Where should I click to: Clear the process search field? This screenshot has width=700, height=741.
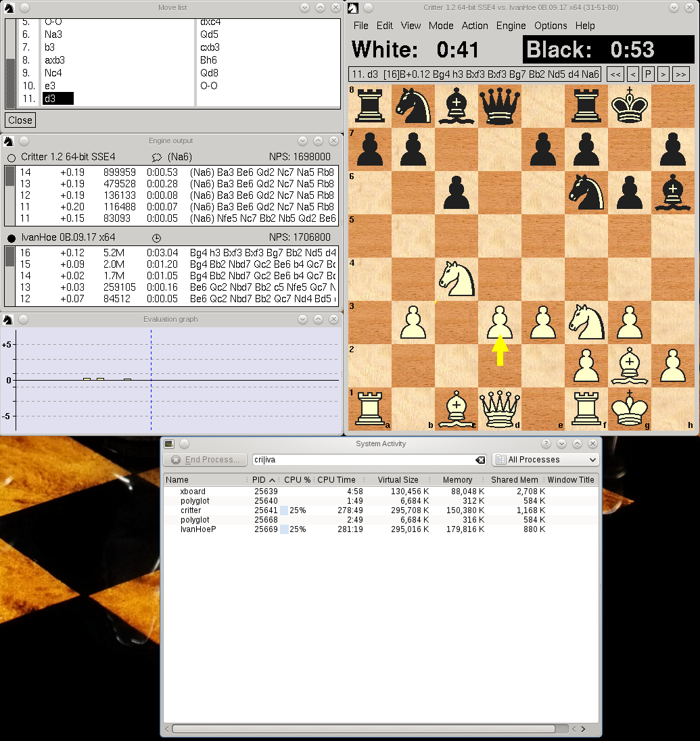[480, 460]
